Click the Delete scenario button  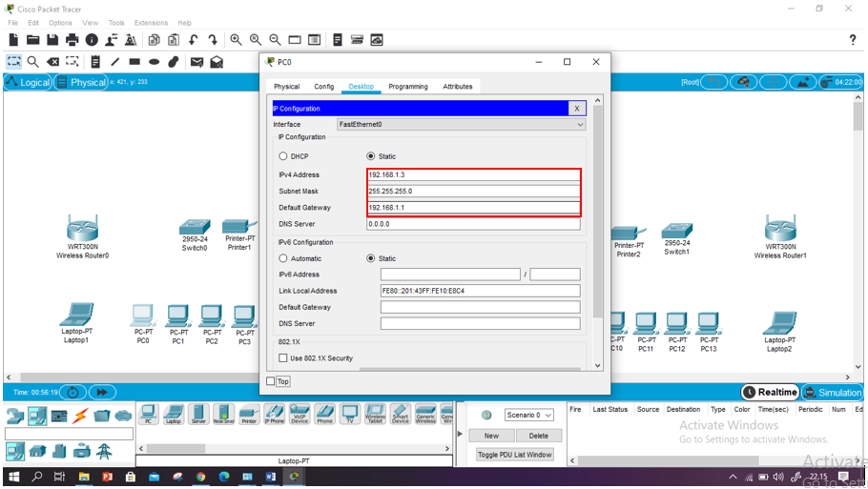[539, 436]
